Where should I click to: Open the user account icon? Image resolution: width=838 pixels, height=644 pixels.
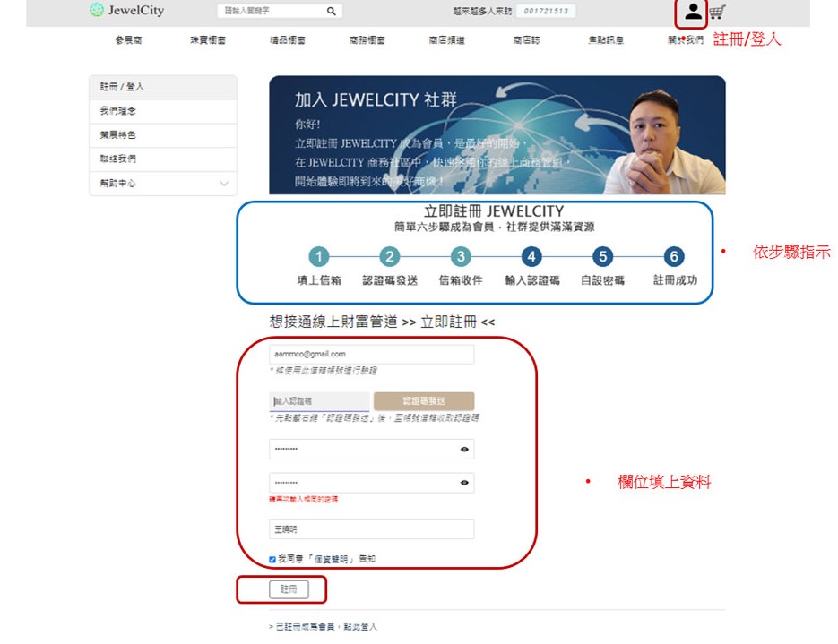(693, 12)
